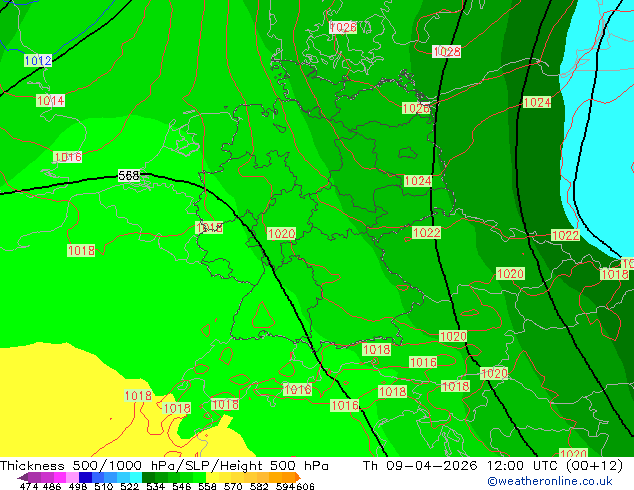Pick the cyan swatch in the legend bar
The image size is (634, 490).
pyautogui.click(x=136, y=477)
